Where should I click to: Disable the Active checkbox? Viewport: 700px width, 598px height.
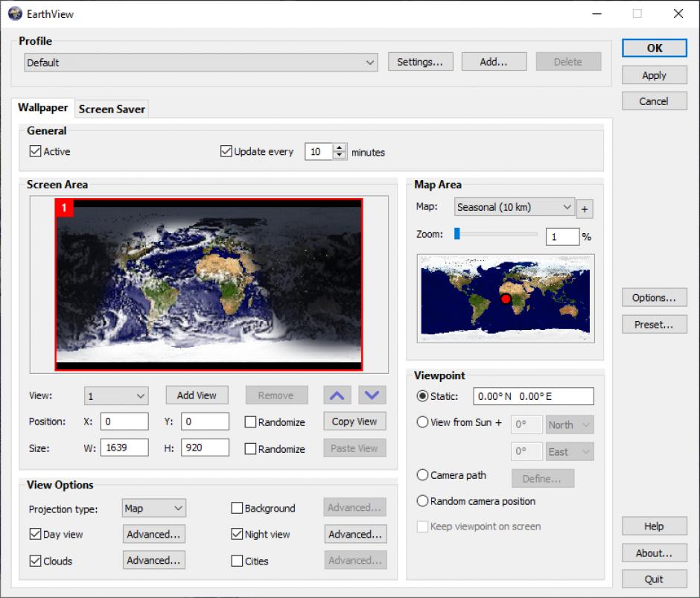[x=35, y=151]
